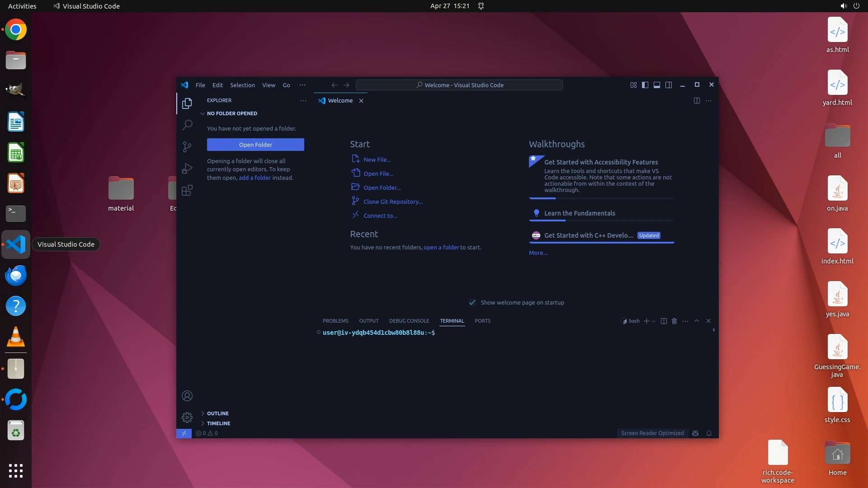This screenshot has height=488, width=868.
Task: Uncheck Show welcome page on startup
Action: point(472,303)
